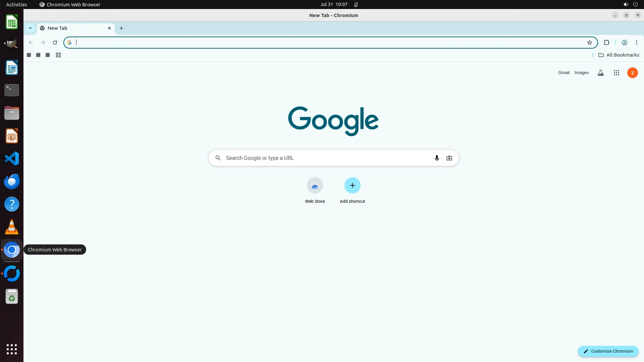Open search by image camera icon
This screenshot has width=644, height=362.
click(x=449, y=158)
